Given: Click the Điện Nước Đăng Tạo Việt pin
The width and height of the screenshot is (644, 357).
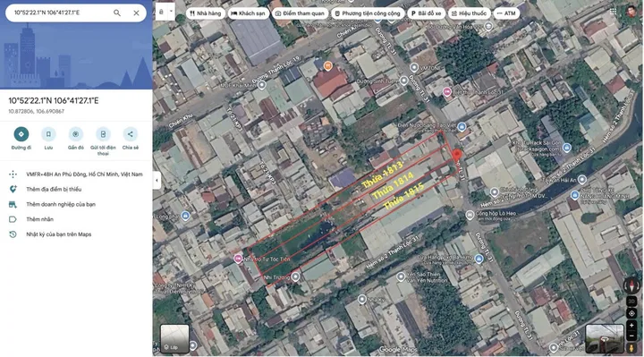Looking at the screenshot, I should pos(462,126).
